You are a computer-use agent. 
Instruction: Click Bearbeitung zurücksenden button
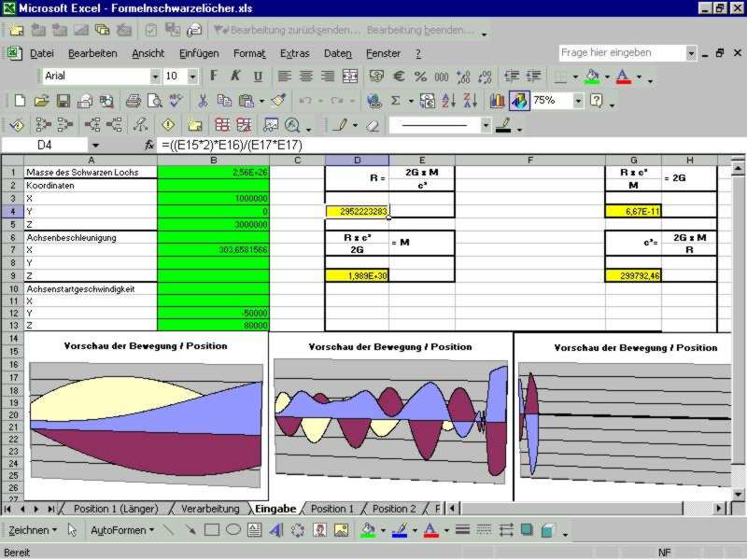288,30
